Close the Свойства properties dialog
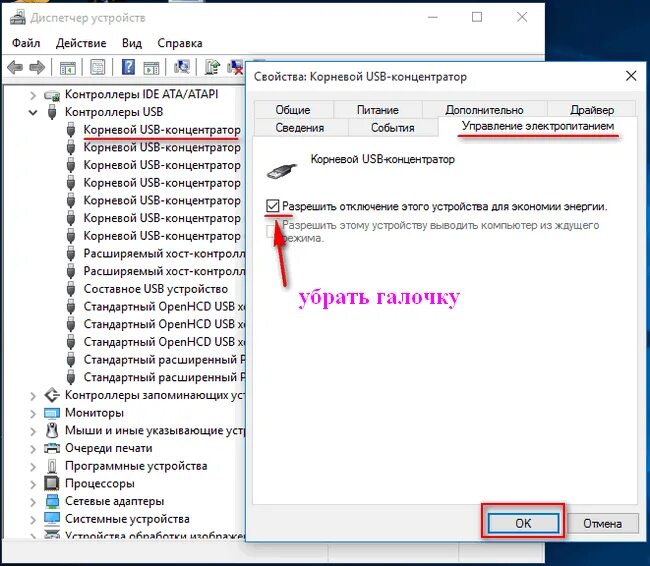The width and height of the screenshot is (650, 566). tap(631, 76)
